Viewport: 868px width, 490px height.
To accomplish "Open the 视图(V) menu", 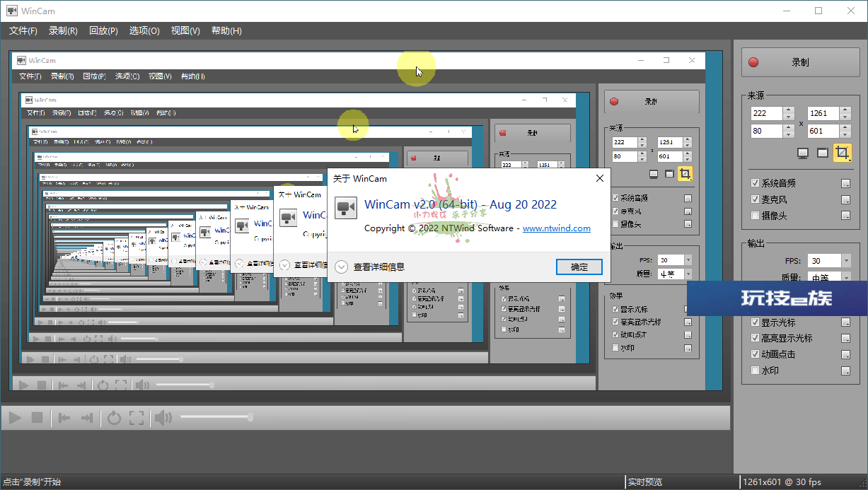I will pos(185,31).
